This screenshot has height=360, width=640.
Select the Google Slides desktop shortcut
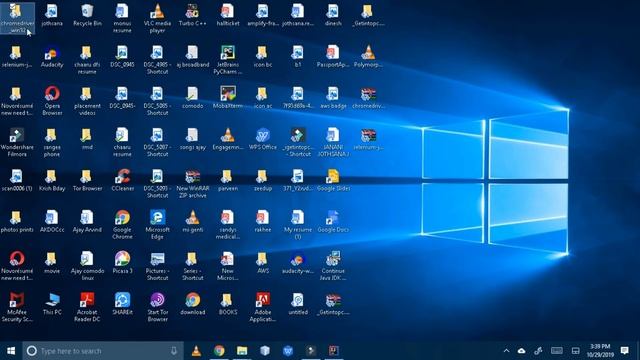click(x=333, y=180)
